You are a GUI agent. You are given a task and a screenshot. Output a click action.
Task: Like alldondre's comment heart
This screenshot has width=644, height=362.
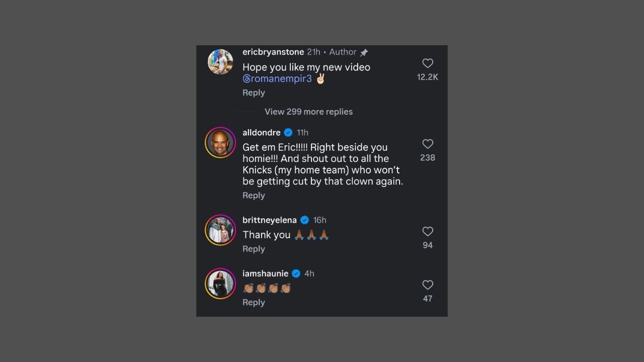pyautogui.click(x=428, y=144)
